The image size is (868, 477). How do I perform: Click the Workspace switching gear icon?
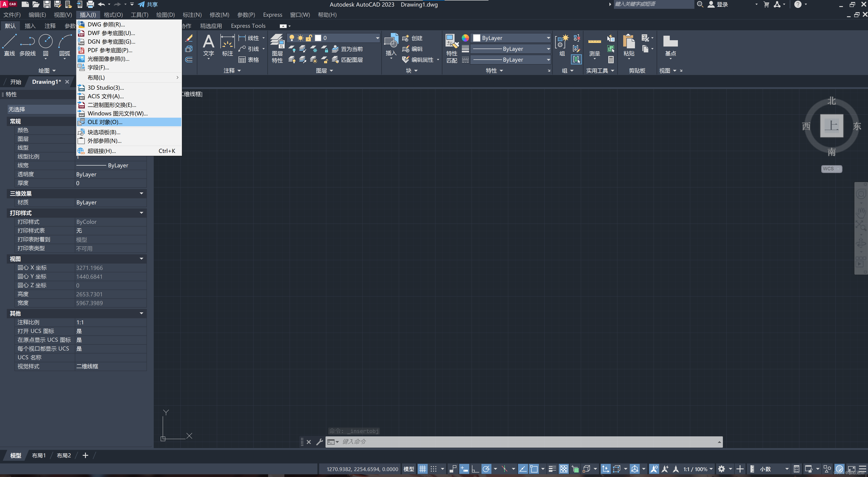coord(722,469)
